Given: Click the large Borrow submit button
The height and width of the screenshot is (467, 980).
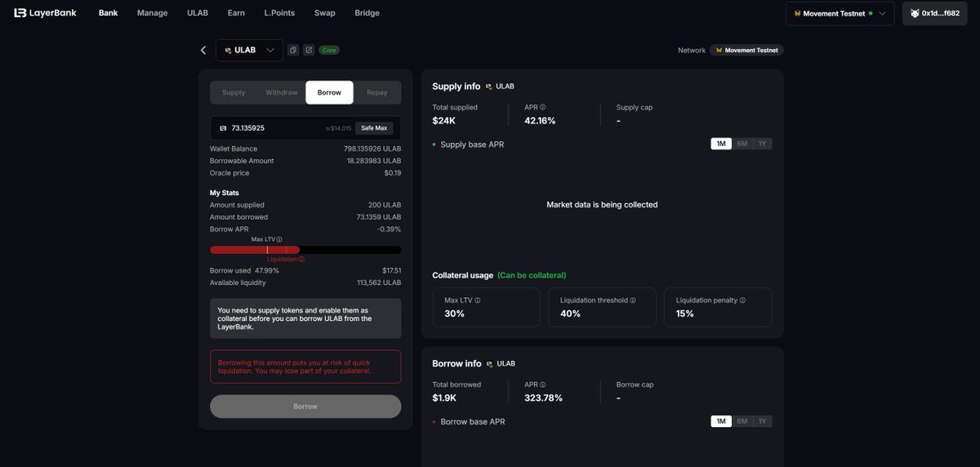Looking at the screenshot, I should click(305, 407).
